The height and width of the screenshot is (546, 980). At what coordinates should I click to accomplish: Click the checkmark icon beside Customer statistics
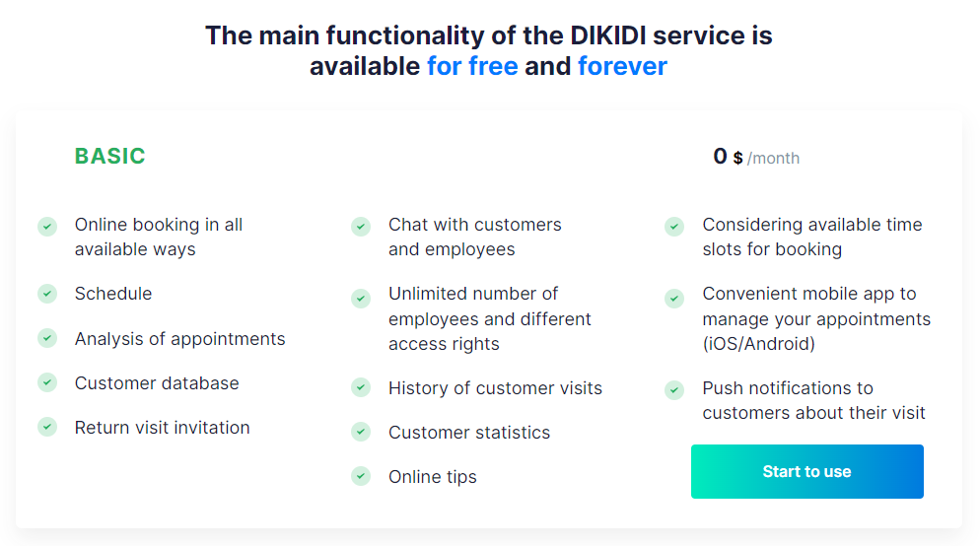point(361,432)
